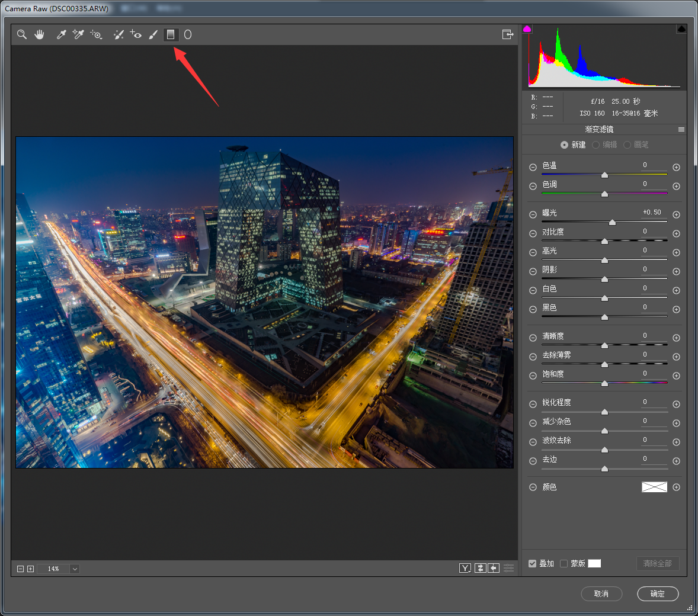Uncheck the 叠加 overlay checkbox
Screen dimensions: 698x616
point(532,563)
